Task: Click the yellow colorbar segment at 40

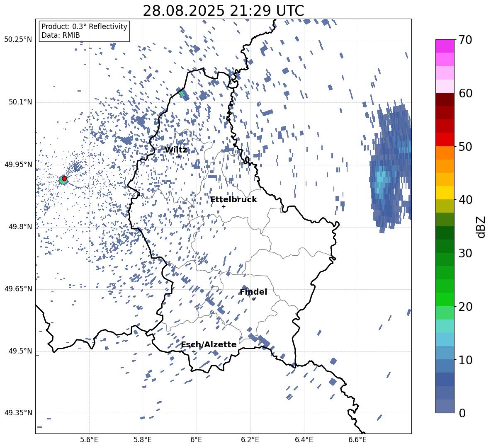Action: (445, 193)
